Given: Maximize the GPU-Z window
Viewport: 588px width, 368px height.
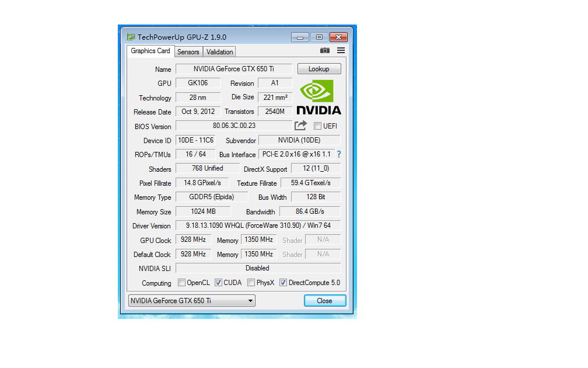Looking at the screenshot, I should point(319,37).
